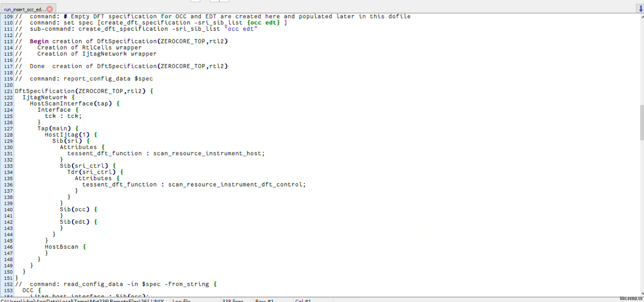Click HostScanInterface(tap) on line 123
The width and height of the screenshot is (644, 302).
(x=71, y=103)
